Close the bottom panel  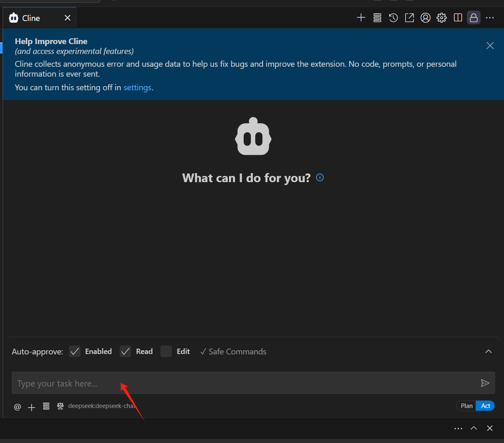(490, 428)
